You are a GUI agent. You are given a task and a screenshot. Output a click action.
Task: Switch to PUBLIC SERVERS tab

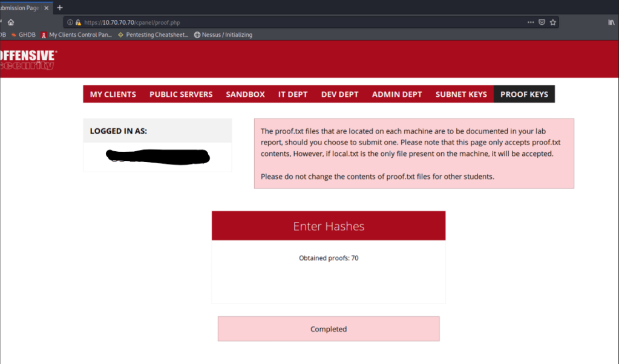(181, 94)
